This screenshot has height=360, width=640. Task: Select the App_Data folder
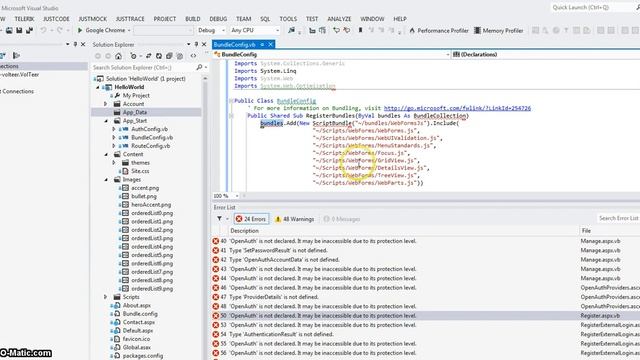[135, 112]
